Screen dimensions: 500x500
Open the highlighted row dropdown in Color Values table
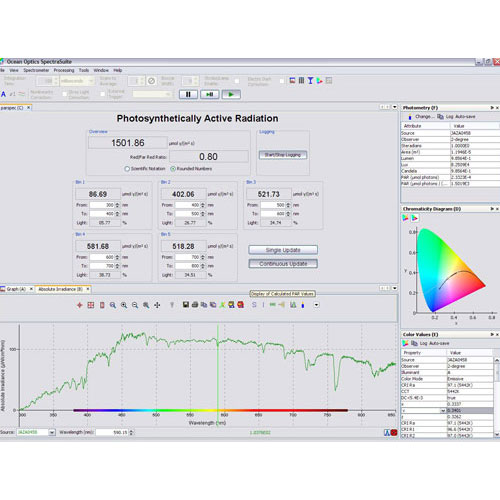tap(443, 411)
